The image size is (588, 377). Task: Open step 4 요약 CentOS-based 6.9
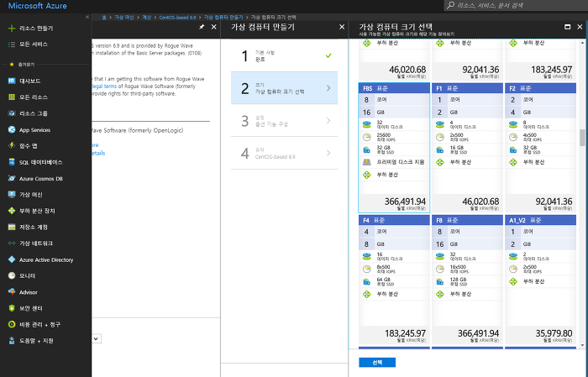[x=284, y=153]
